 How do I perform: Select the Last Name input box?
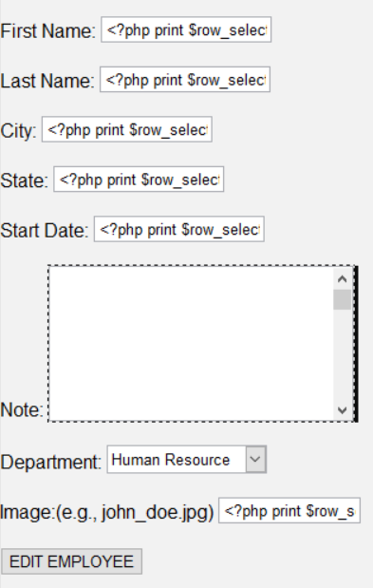tap(185, 80)
